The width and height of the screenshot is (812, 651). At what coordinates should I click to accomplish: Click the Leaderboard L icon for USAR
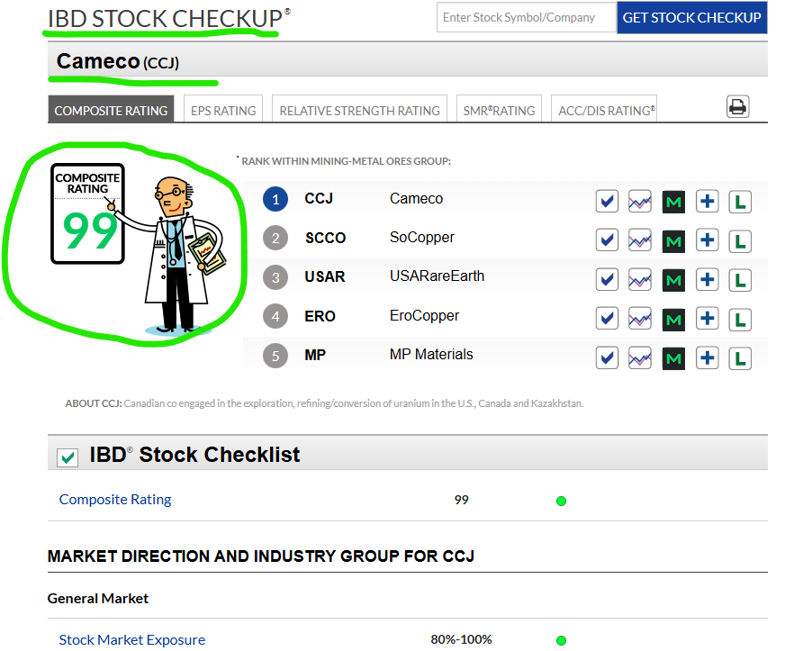pos(740,280)
